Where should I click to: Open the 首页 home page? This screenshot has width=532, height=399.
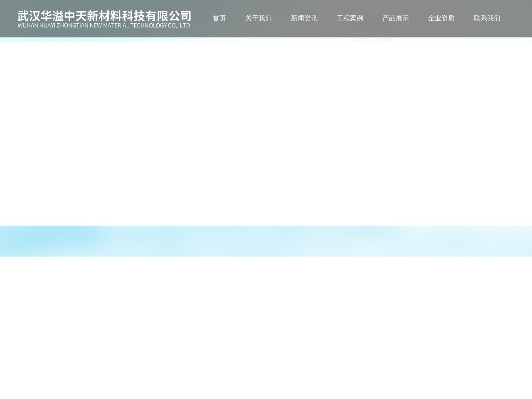[x=219, y=18]
